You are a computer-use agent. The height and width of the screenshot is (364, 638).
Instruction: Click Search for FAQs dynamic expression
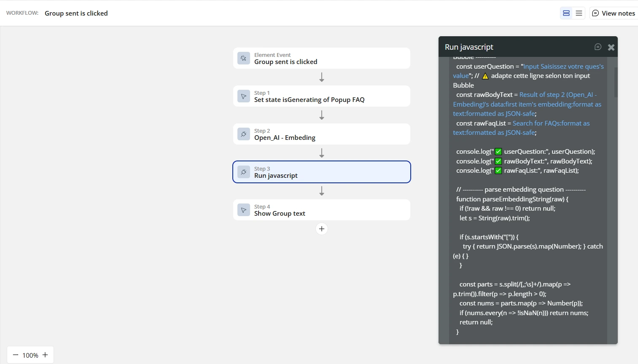[x=521, y=128]
